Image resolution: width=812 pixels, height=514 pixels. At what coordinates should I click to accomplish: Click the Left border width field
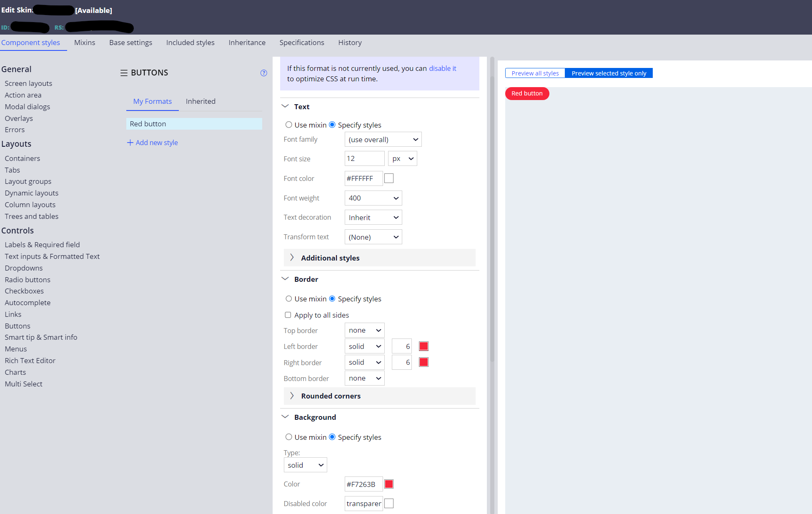click(x=402, y=346)
